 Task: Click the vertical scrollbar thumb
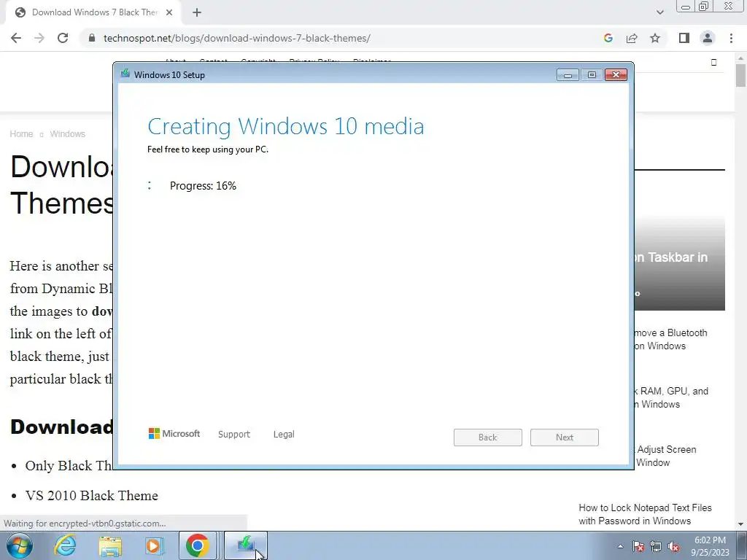(x=741, y=75)
